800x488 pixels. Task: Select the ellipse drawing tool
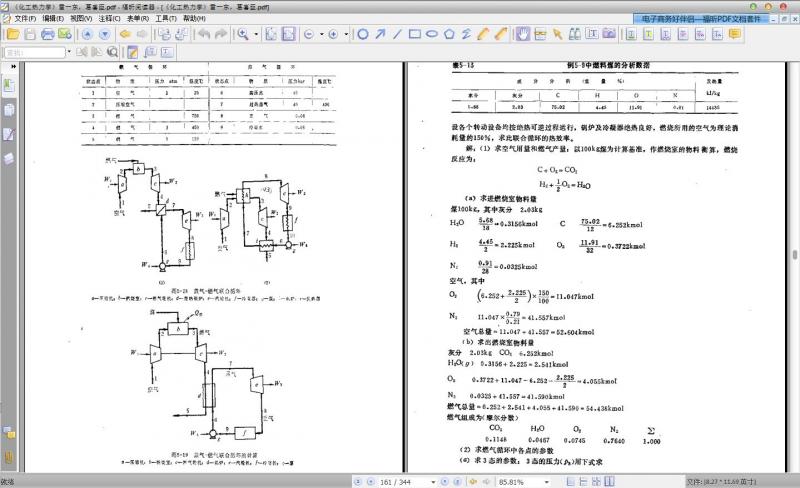(432, 34)
